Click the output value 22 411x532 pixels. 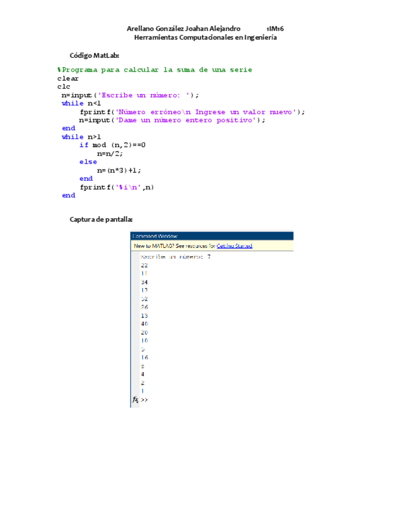click(144, 265)
